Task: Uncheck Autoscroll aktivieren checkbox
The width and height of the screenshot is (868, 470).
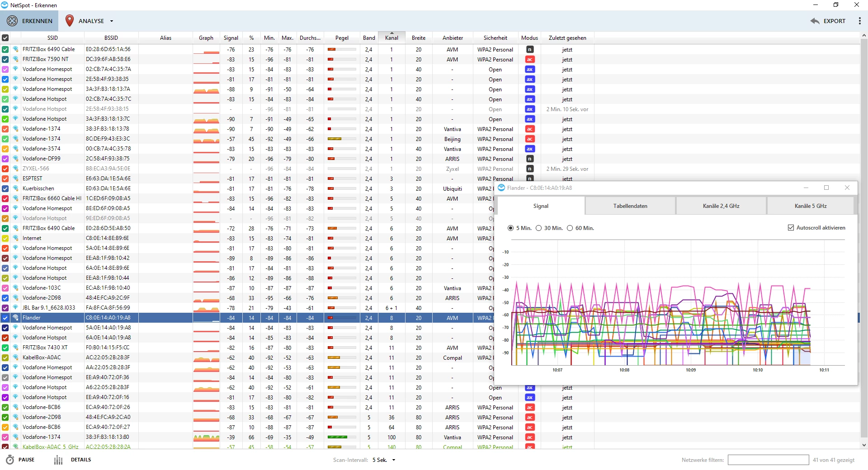Action: pos(791,228)
